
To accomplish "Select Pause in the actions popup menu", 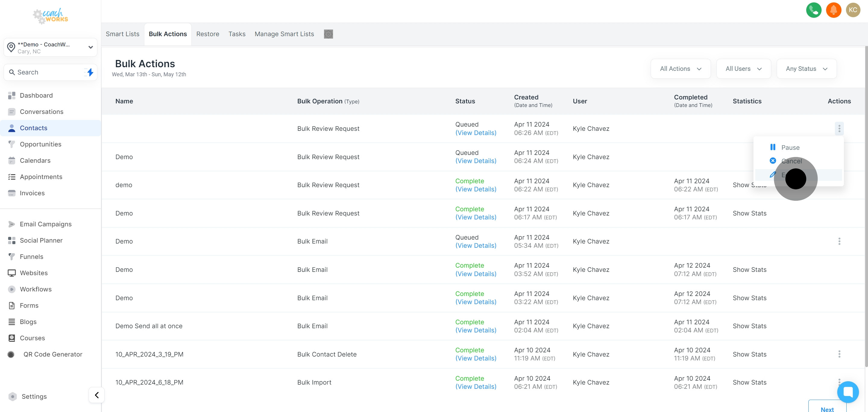I will 790,148.
